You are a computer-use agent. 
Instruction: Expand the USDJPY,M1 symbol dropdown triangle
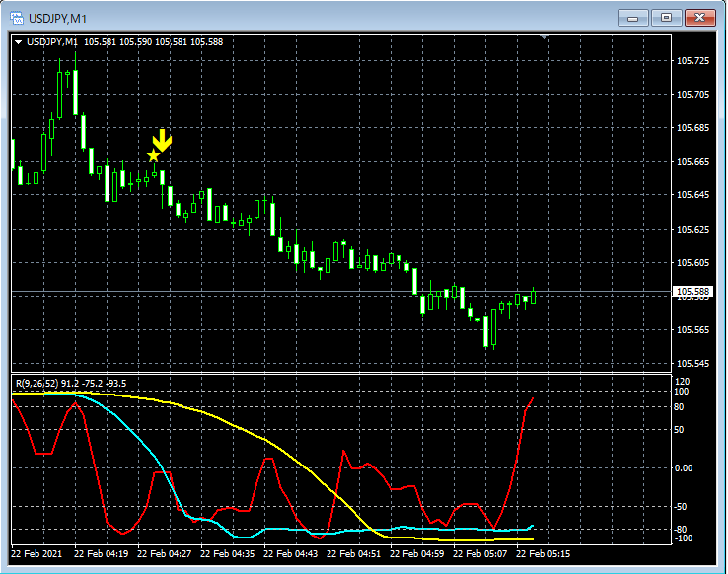[x=18, y=42]
